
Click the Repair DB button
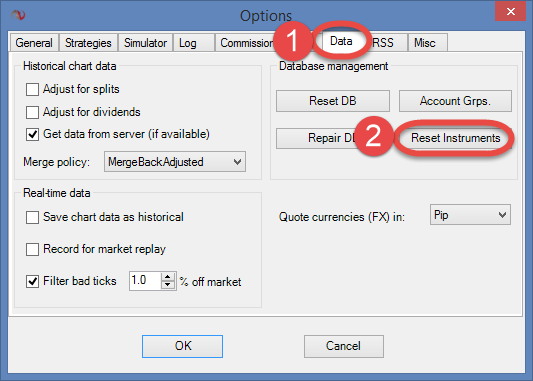point(333,138)
